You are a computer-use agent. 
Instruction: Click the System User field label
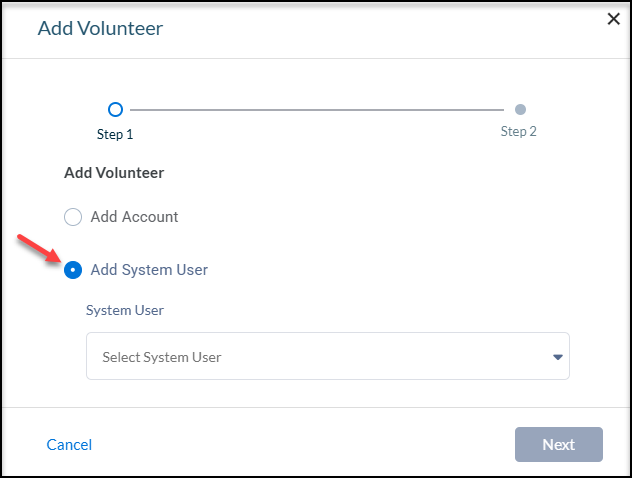[125, 310]
